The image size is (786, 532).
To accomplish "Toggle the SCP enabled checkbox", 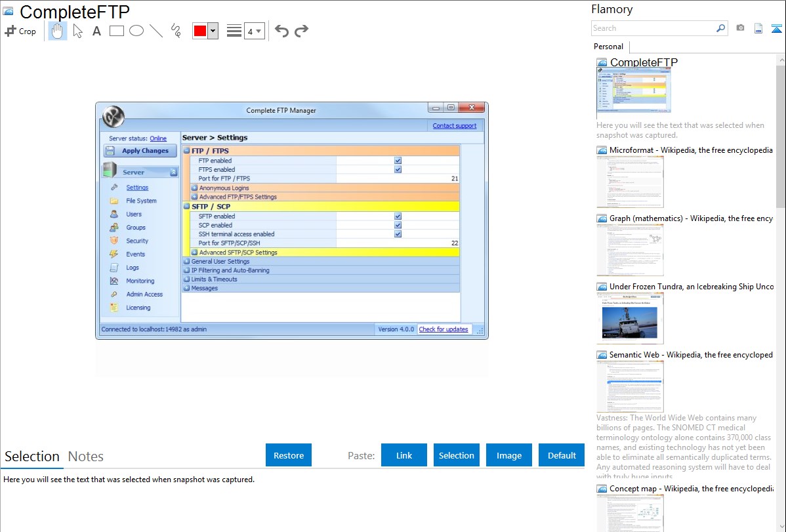I will pos(398,225).
